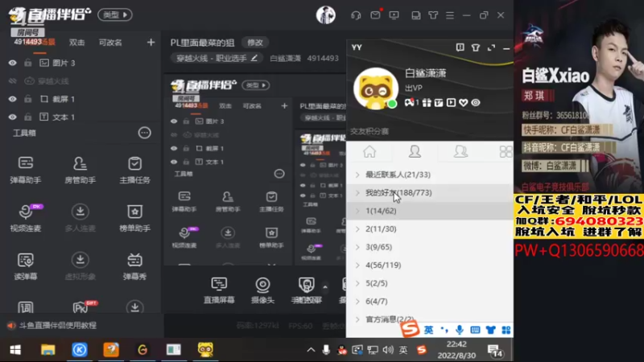
Task: Switch to YY groups tab
Action: pos(460,151)
